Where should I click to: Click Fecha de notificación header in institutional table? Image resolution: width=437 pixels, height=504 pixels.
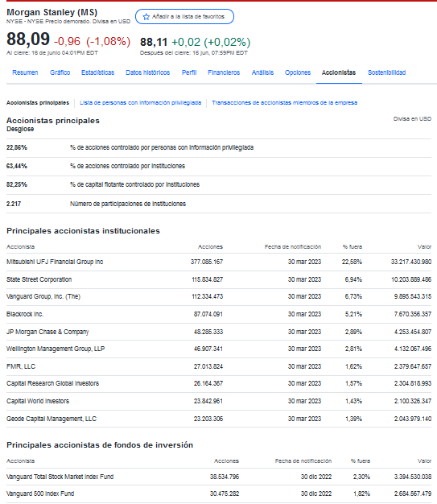pyautogui.click(x=293, y=247)
